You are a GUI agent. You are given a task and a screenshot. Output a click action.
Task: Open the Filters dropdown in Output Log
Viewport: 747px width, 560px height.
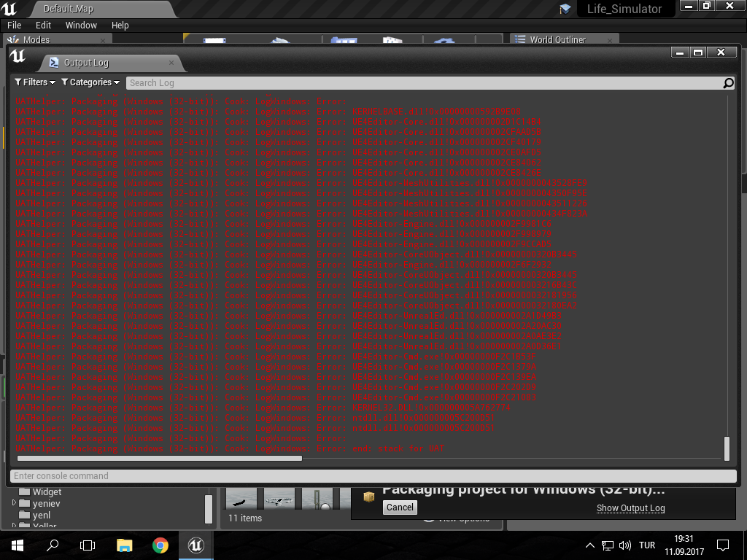[35, 82]
